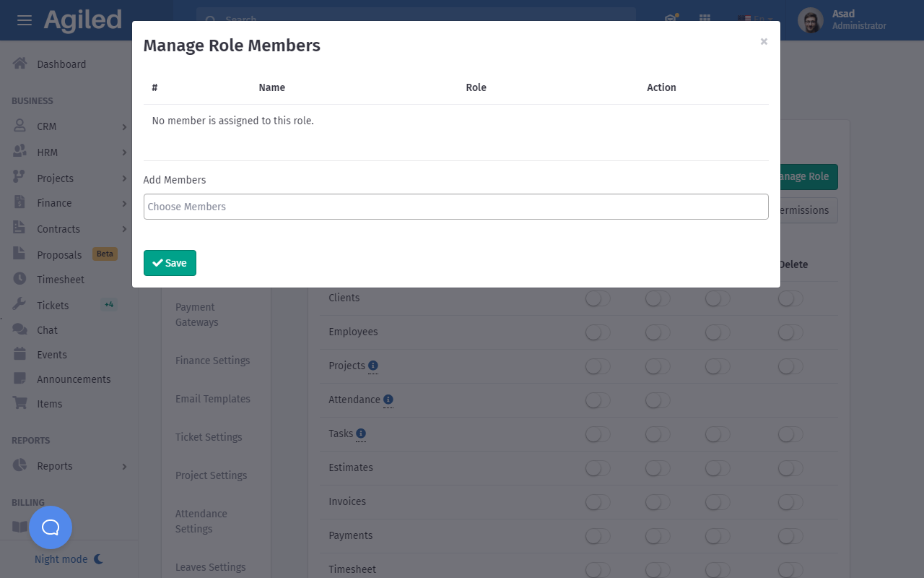Click the Projects info icon
Viewport: 924px width, 578px height.
[372, 366]
